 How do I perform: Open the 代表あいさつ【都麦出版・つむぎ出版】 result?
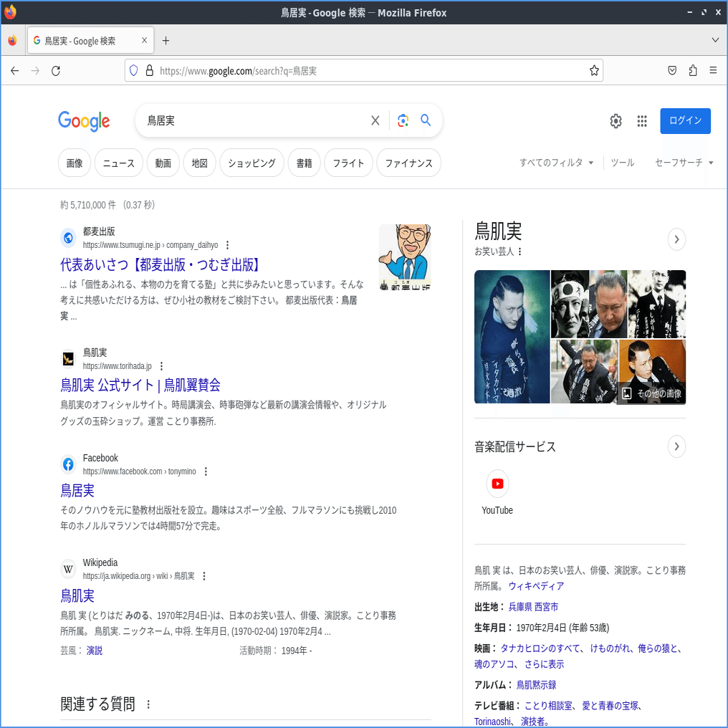[159, 264]
